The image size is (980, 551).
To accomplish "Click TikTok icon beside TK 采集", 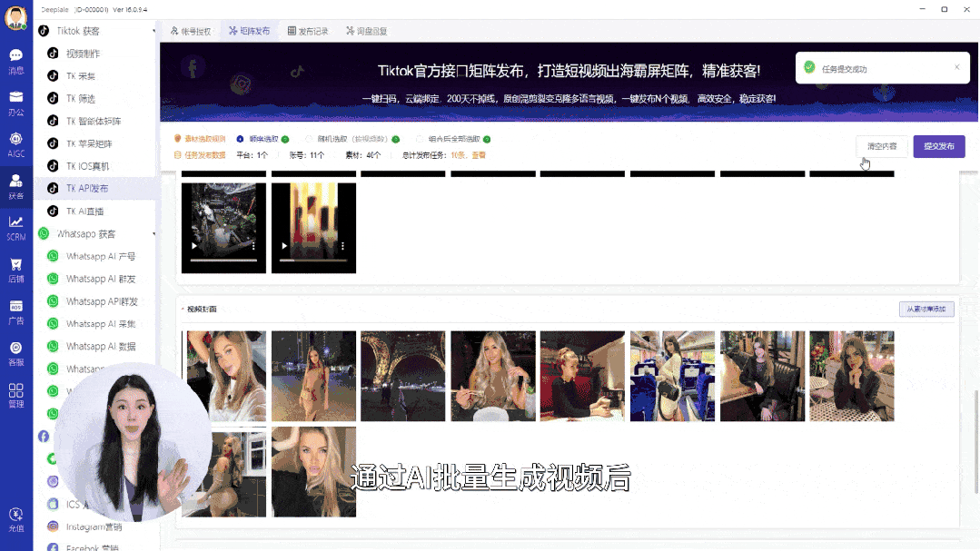I will pos(53,76).
